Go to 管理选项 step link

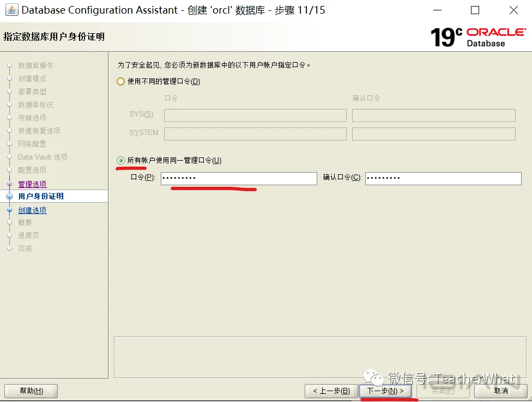pyautogui.click(x=32, y=184)
